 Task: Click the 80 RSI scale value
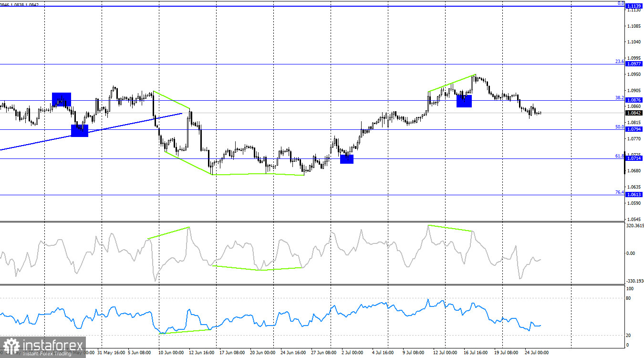click(629, 298)
